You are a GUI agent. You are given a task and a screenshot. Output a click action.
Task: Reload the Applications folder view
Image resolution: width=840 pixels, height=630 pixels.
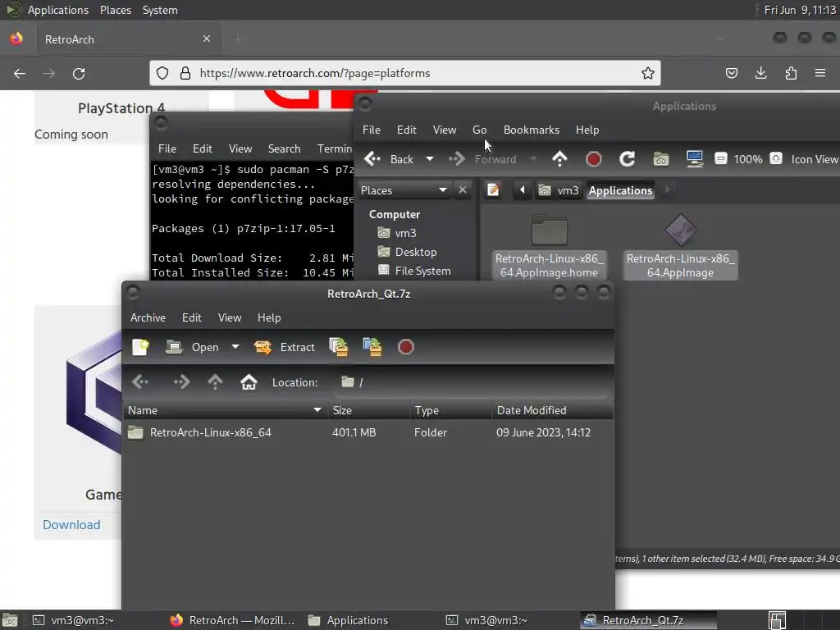point(628,159)
